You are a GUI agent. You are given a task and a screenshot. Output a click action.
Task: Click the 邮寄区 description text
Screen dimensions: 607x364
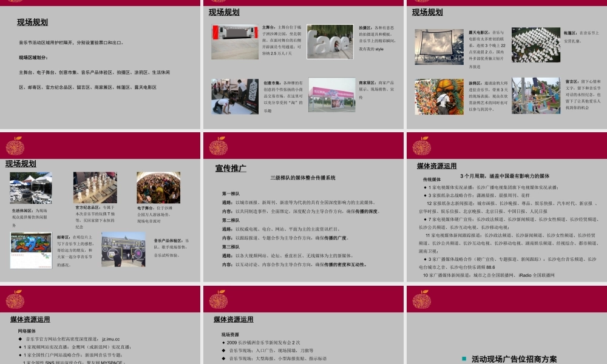[x=75, y=251]
